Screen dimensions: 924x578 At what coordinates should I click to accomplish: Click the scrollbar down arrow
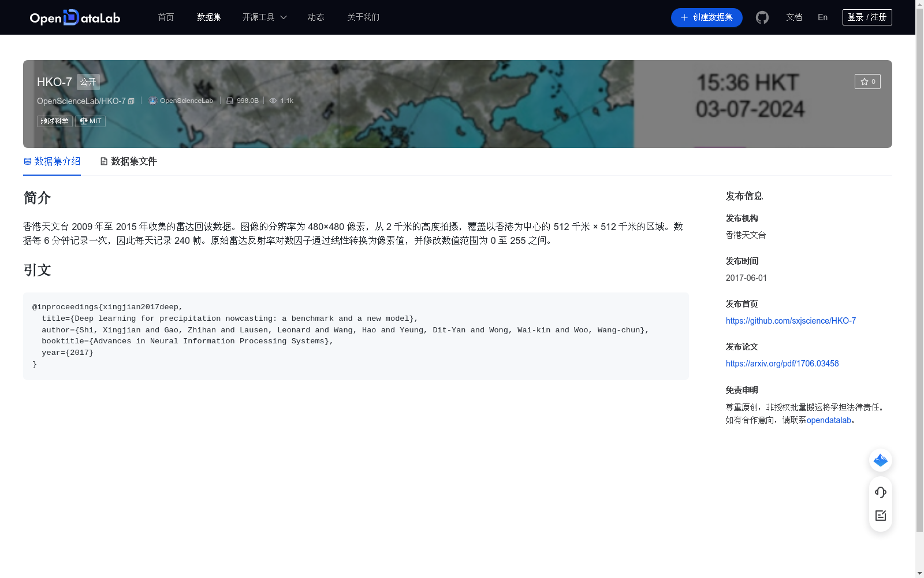point(919,573)
